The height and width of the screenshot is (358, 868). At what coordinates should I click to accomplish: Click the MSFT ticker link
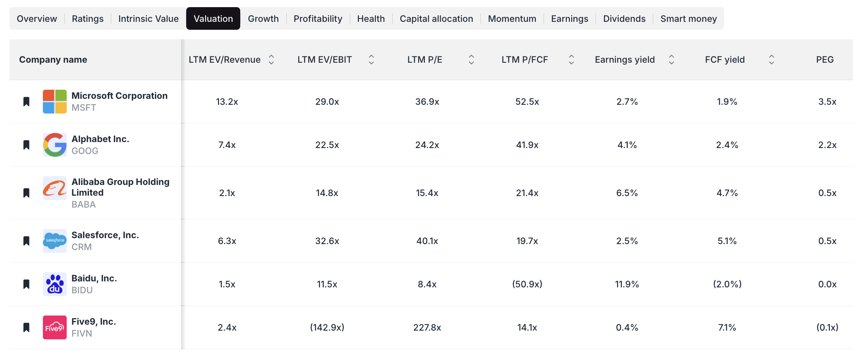click(x=84, y=107)
